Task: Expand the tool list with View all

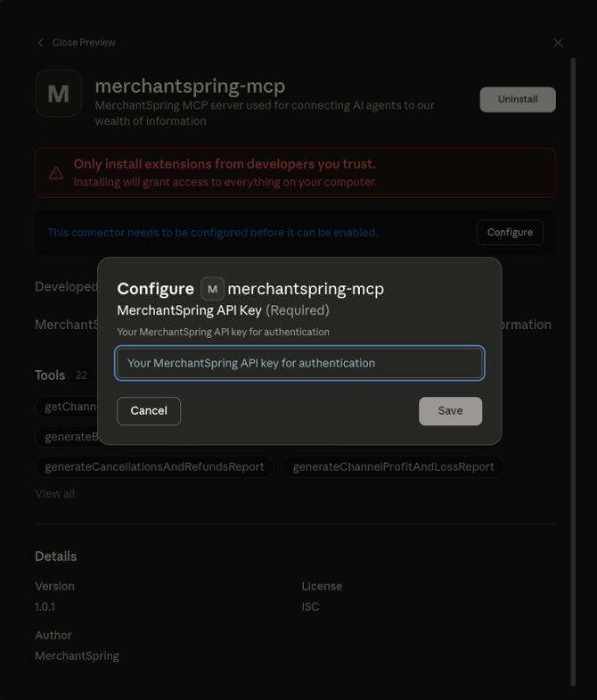Action: (55, 494)
